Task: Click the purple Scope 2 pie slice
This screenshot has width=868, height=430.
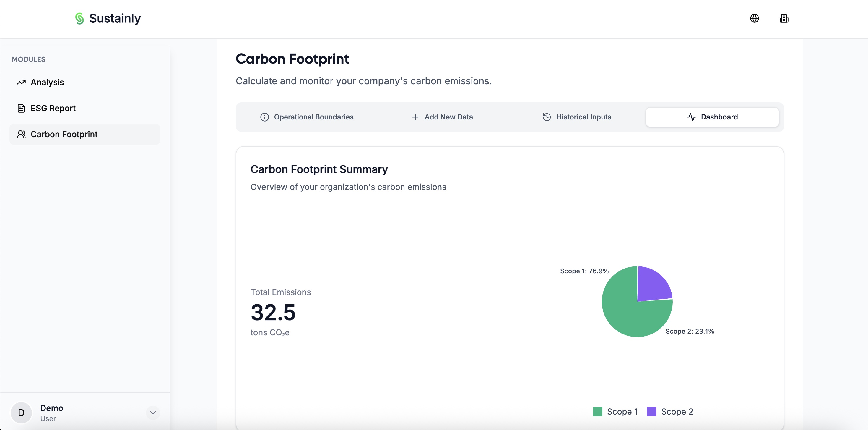Action: click(653, 285)
